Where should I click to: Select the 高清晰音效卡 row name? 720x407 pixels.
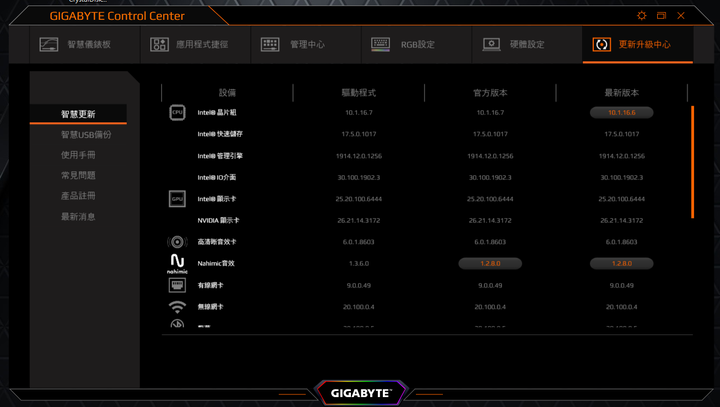(217, 242)
